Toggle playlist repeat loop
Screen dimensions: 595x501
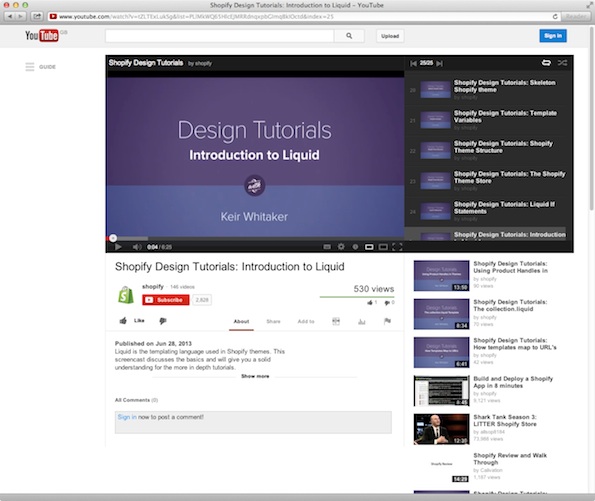click(x=546, y=63)
